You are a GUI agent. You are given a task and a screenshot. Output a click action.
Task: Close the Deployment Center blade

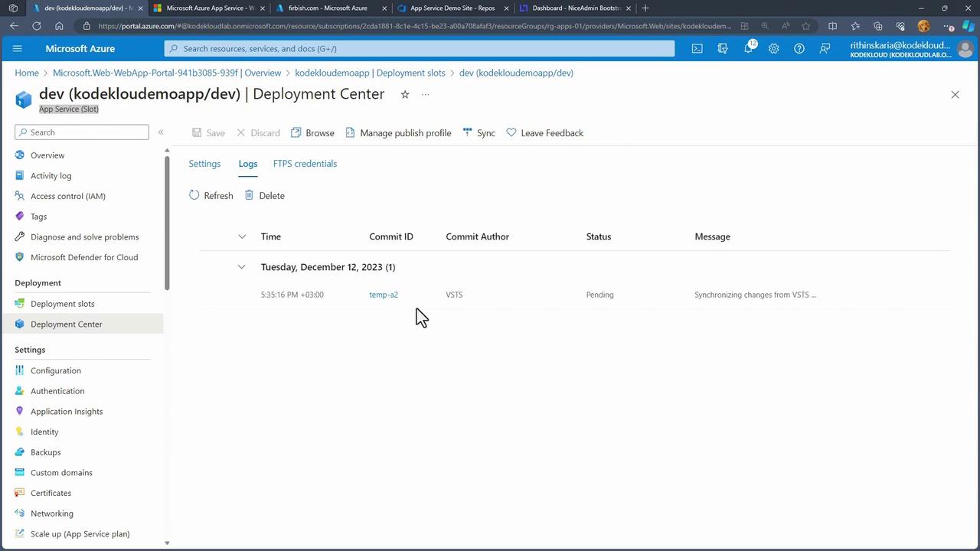tap(955, 95)
